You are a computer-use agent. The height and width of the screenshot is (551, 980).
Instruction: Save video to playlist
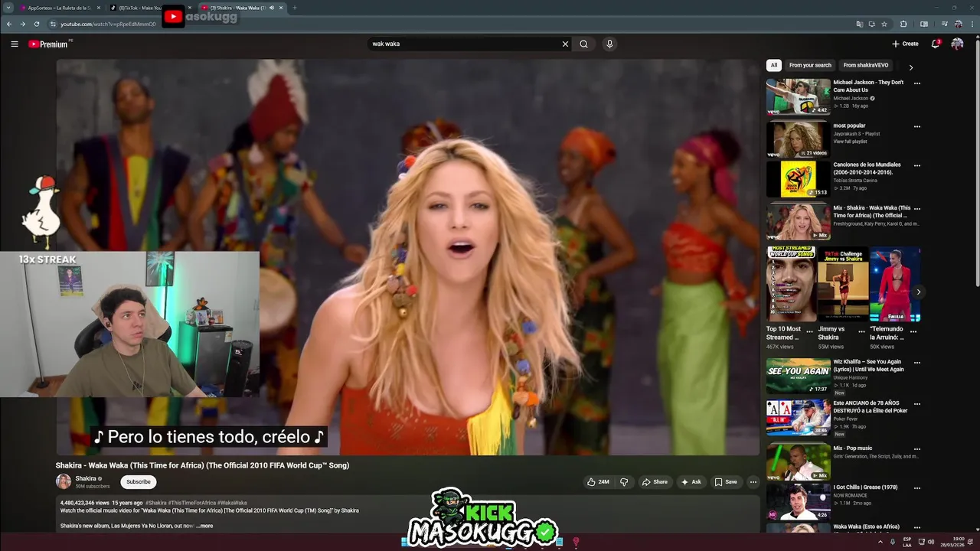[726, 482]
